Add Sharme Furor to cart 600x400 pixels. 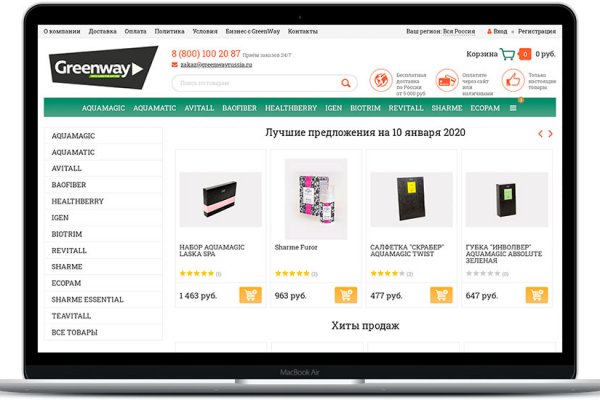point(346,295)
